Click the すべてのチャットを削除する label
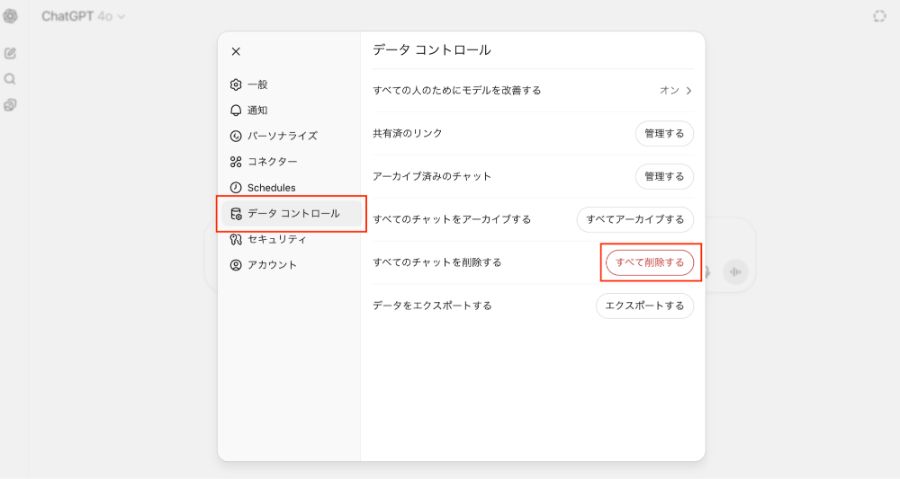 [437, 263]
